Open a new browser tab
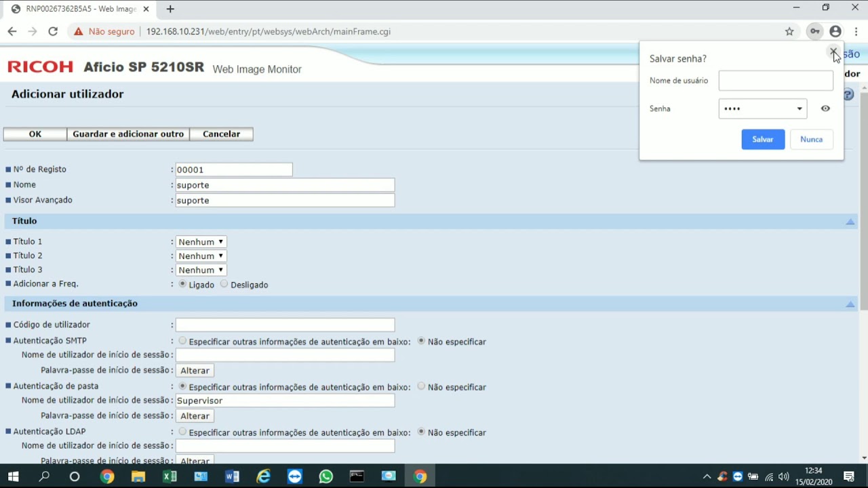The height and width of the screenshot is (488, 868). click(x=170, y=9)
